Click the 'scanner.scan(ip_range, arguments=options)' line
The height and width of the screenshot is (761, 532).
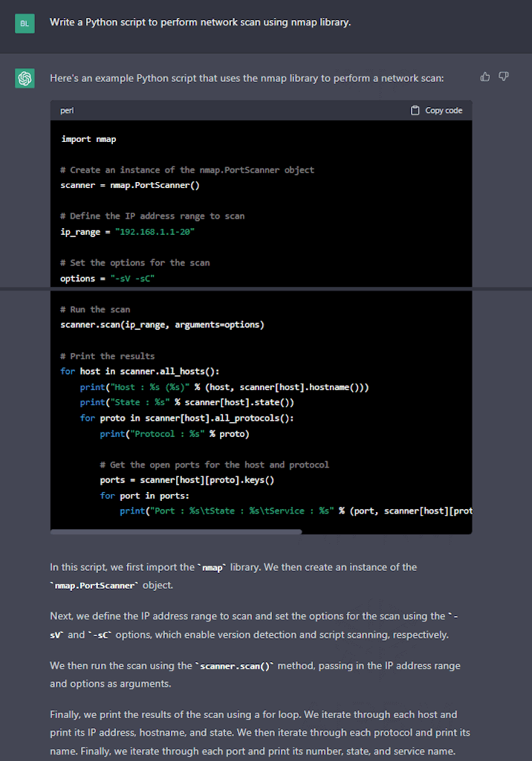pyautogui.click(x=162, y=325)
